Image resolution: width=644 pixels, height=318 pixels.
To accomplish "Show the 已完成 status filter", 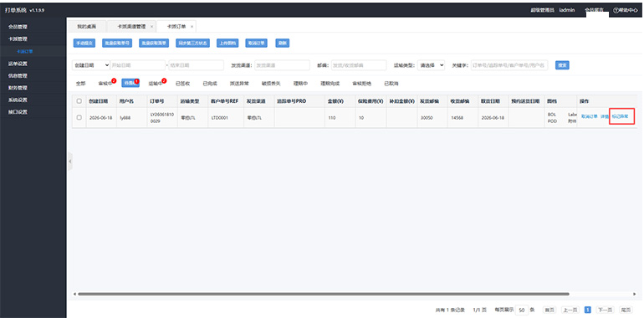I will [x=209, y=84].
